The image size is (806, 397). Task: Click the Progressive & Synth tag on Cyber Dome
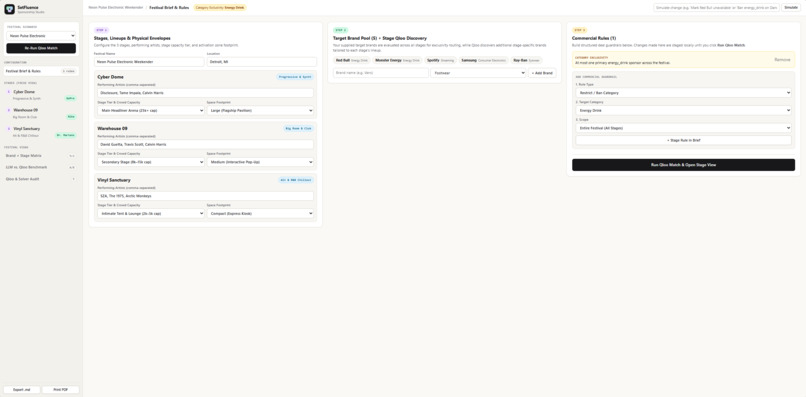295,77
